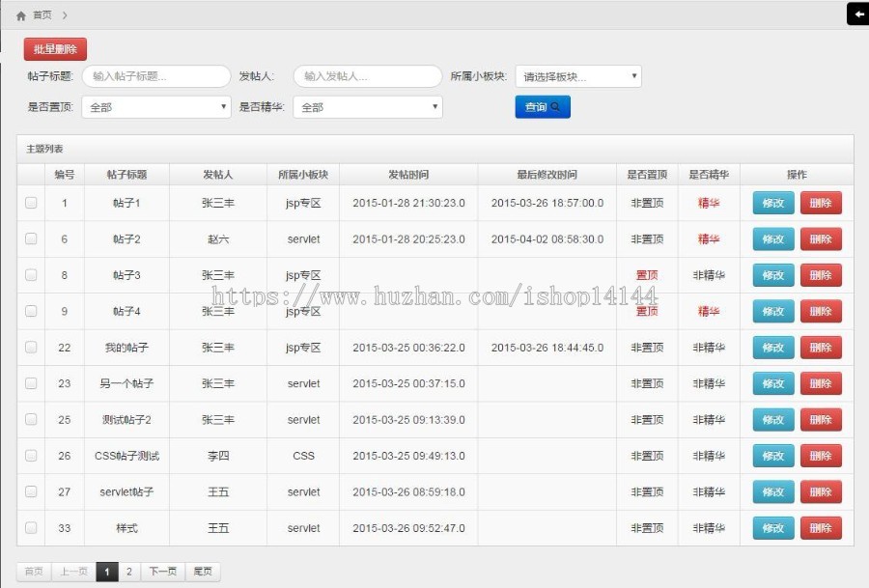The height and width of the screenshot is (588, 869).
Task: Check the checkbox for post 帖子3
Action: coord(30,275)
